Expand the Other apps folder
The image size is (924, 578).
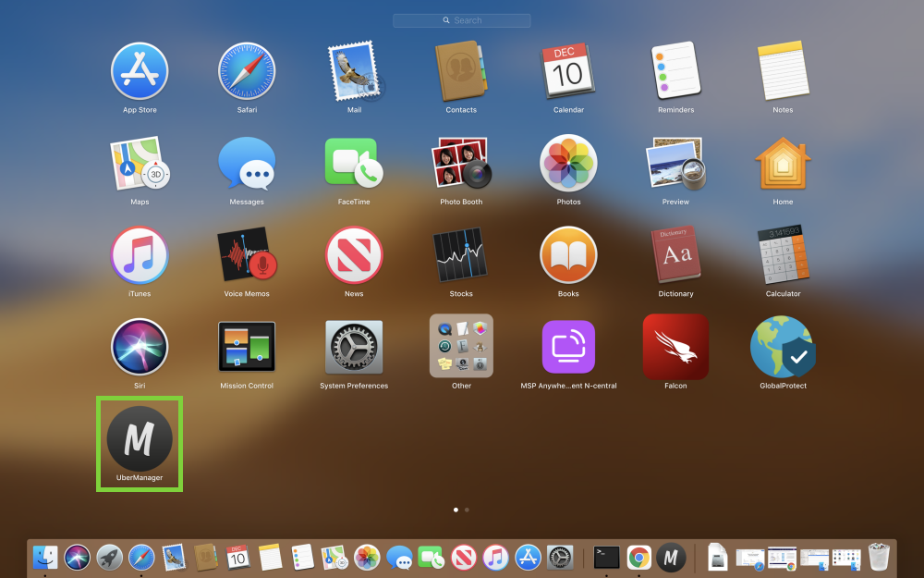461,347
